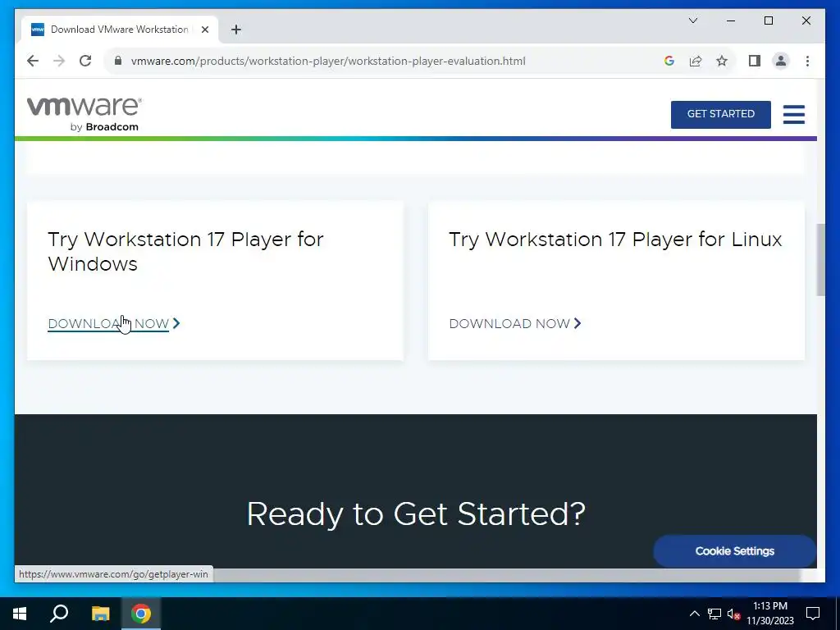
Task: Click the Chrome taskbar icon
Action: tap(141, 614)
